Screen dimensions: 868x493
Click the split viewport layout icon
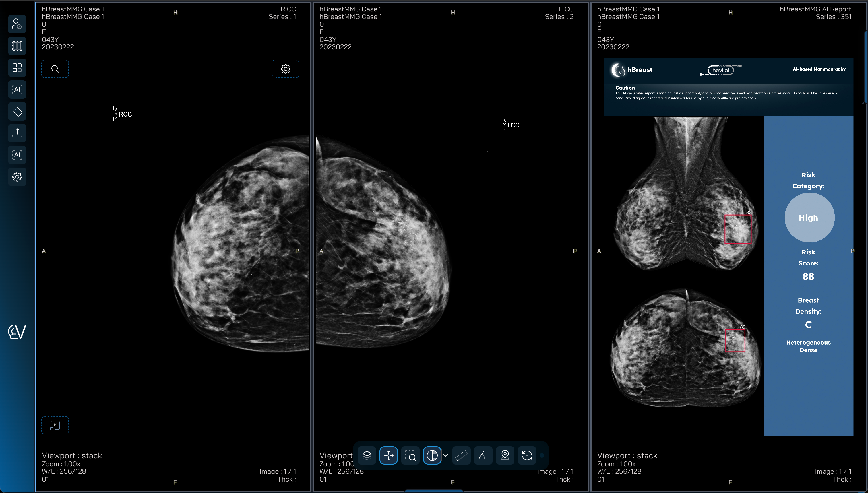17,46
